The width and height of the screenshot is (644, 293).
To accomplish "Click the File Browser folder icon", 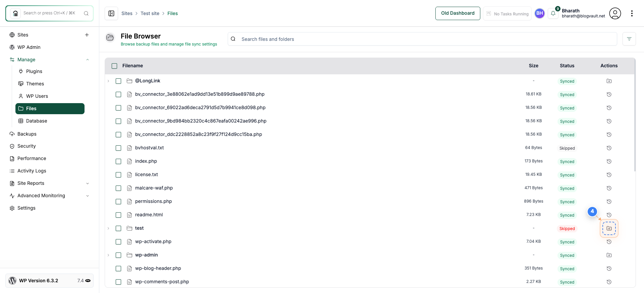I will (110, 38).
